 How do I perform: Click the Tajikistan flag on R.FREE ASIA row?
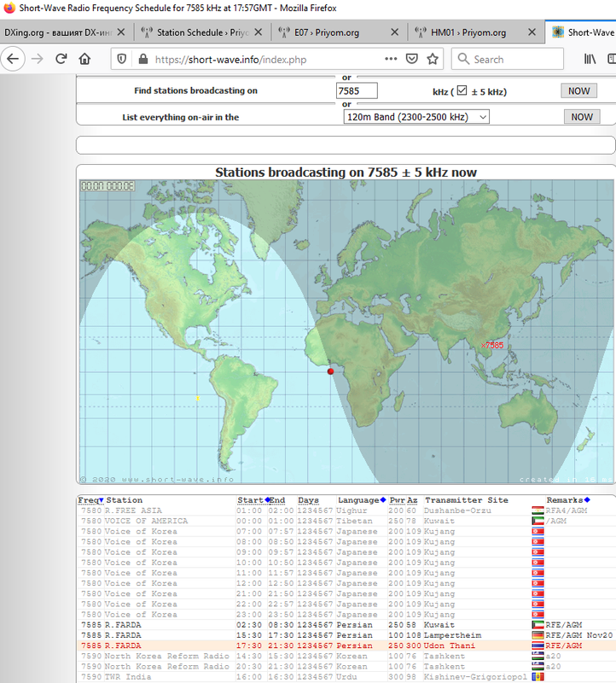point(538,511)
